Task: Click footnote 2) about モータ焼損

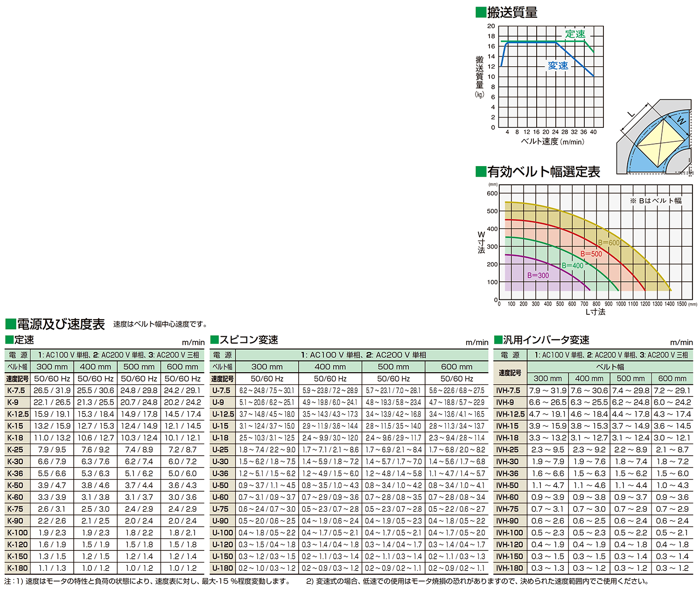Action: click(478, 581)
